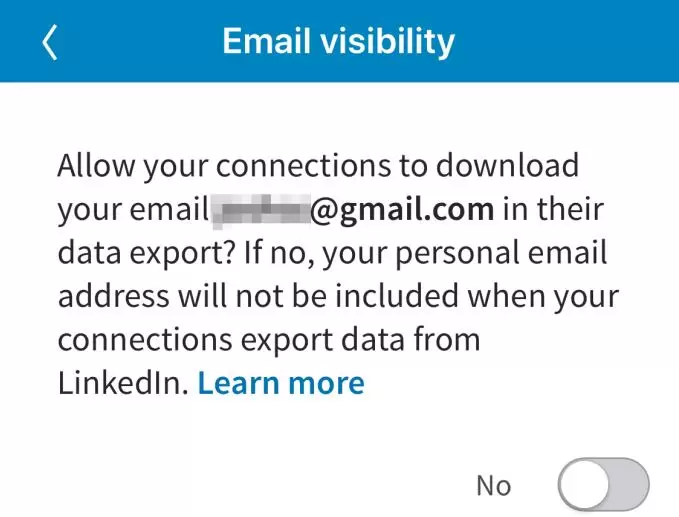679x517 pixels.
Task: Click the words "your email" before the address
Action: (x=130, y=209)
